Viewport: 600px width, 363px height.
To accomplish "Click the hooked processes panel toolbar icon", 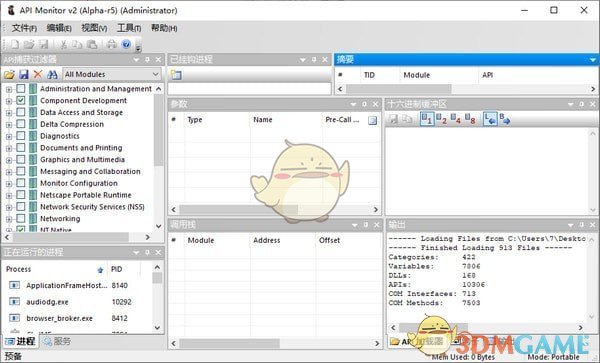I will [176, 75].
